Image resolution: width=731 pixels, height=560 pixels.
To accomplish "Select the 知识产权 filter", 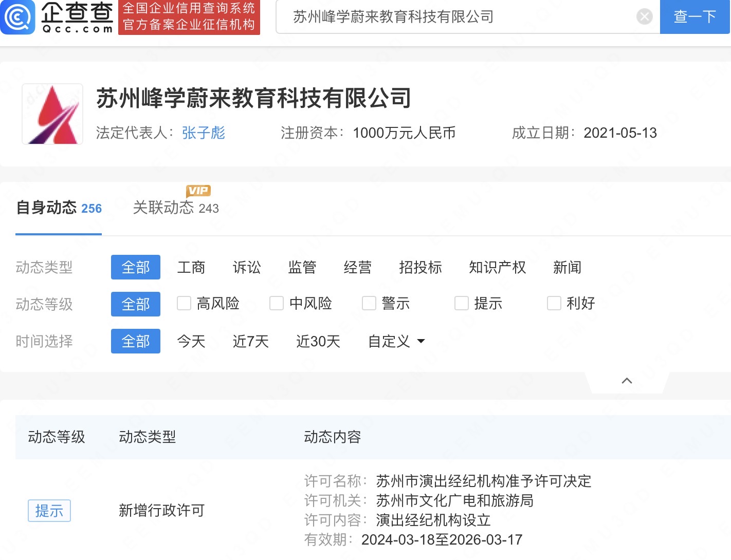I will (x=497, y=267).
